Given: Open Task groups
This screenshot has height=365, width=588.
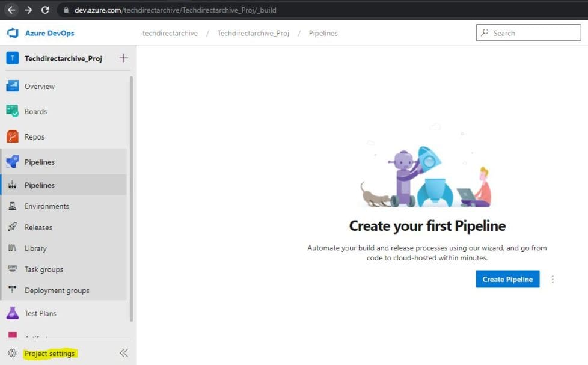Looking at the screenshot, I should click(44, 269).
